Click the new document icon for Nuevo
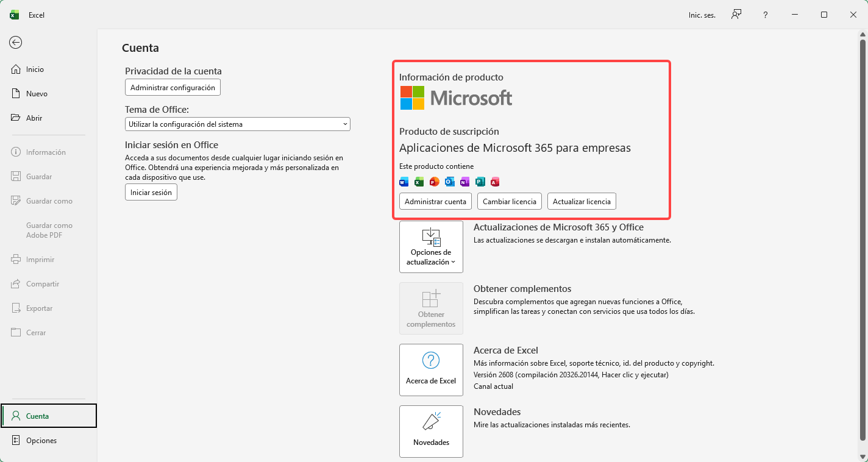 coord(16,94)
